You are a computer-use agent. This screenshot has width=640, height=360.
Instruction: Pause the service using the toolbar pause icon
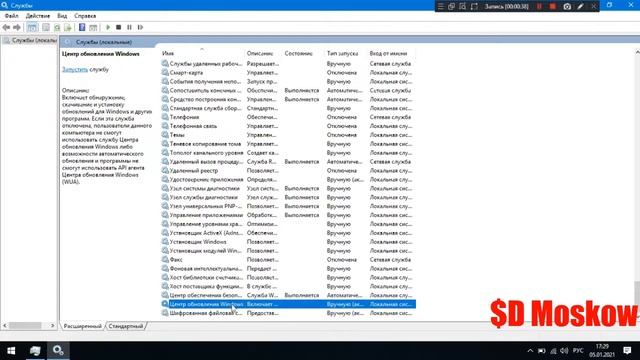point(129,27)
